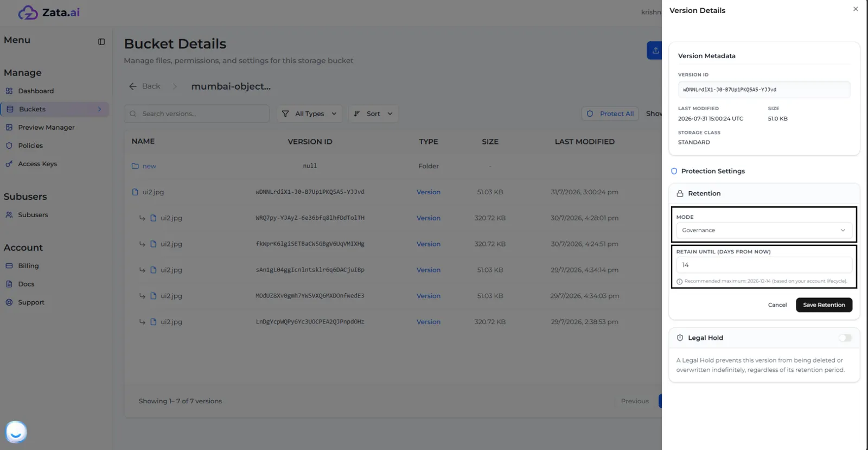Click Version link for fkWprK6l row
This screenshot has width=868, height=450.
(x=428, y=244)
